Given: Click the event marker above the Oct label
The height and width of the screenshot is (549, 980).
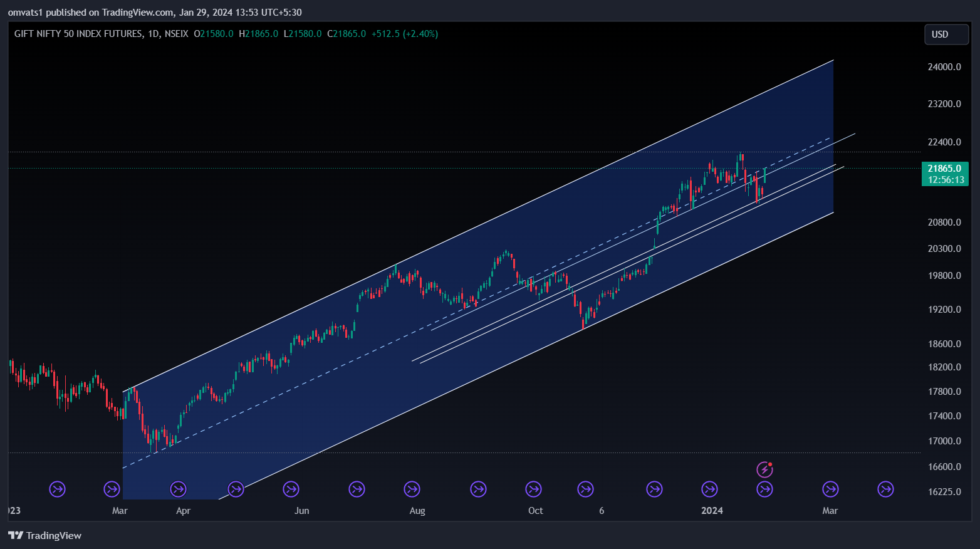Looking at the screenshot, I should coord(533,489).
